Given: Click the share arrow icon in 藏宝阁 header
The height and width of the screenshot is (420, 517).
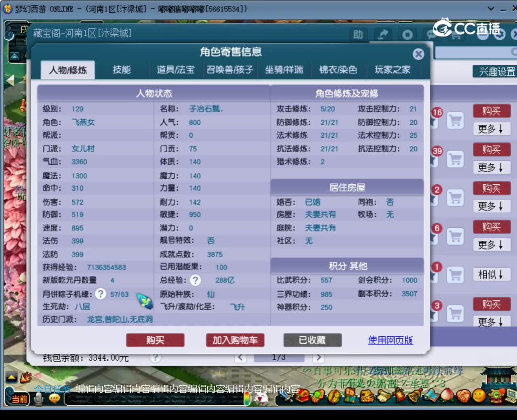Looking at the screenshot, I should pos(382,35).
